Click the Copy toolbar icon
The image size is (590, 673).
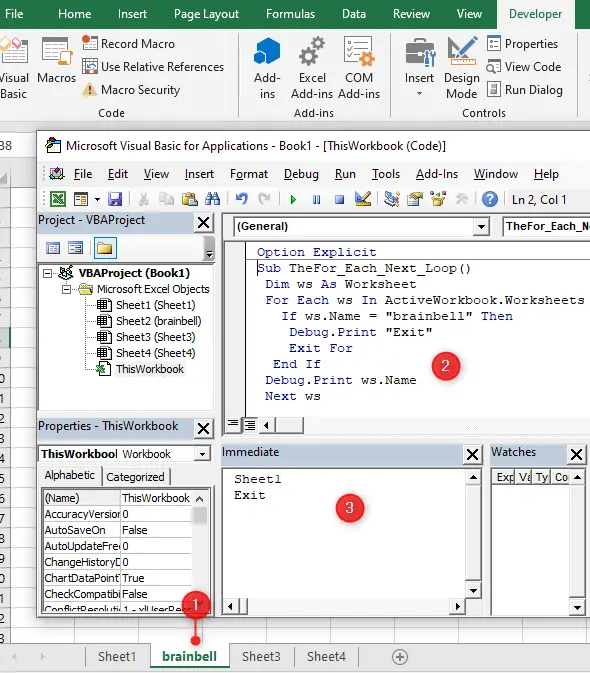166,199
